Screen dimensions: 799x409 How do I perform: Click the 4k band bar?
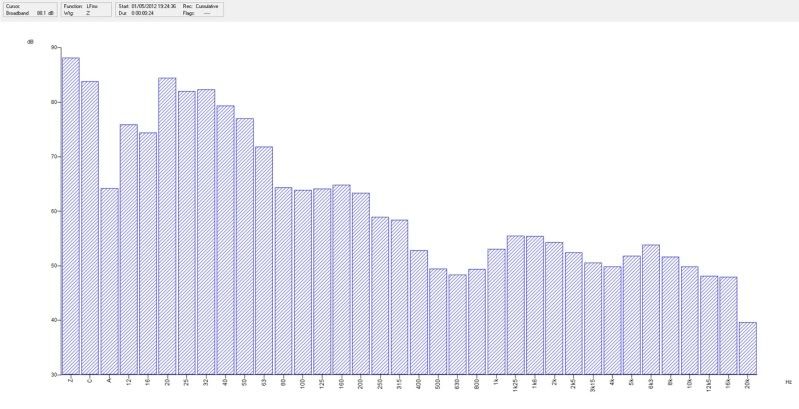click(612, 320)
